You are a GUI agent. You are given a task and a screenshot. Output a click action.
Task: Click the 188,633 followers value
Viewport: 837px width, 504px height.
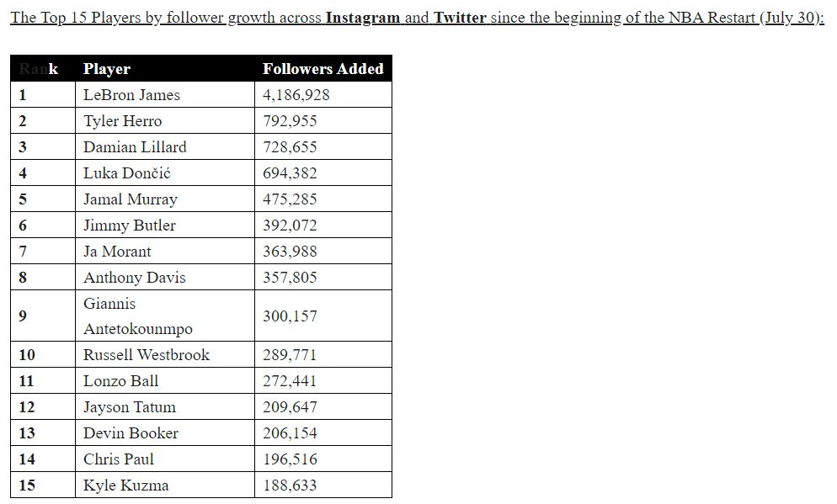tap(290, 485)
